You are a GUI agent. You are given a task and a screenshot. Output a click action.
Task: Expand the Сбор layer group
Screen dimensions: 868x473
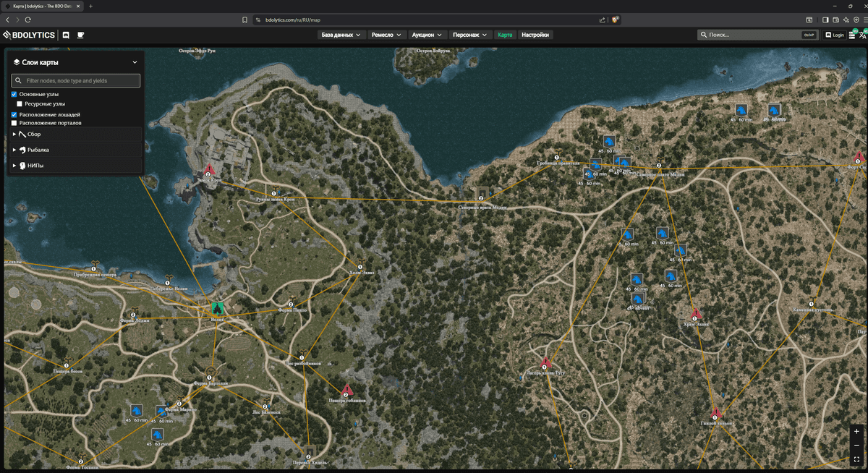pyautogui.click(x=76, y=134)
